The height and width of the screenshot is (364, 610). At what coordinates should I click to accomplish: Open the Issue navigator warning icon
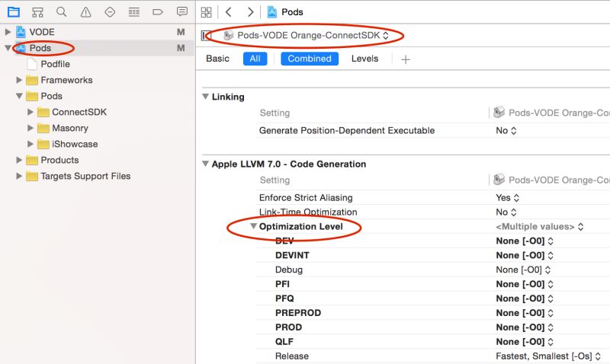85,12
